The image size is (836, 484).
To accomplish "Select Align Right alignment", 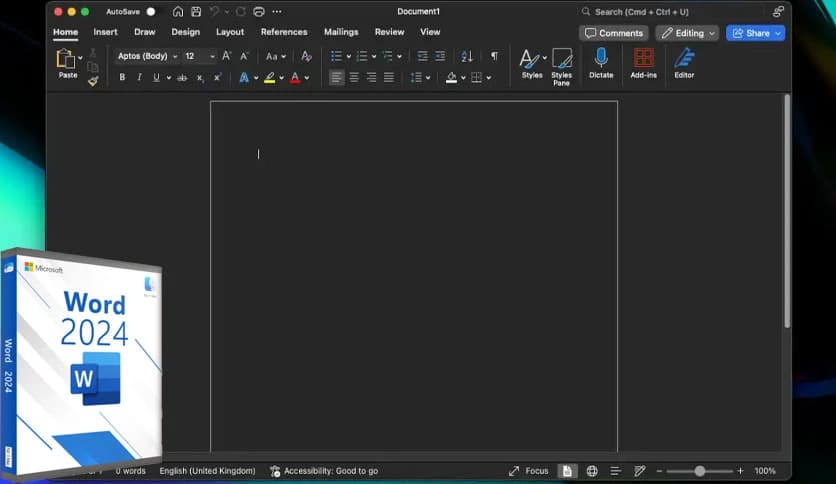I will 372,78.
